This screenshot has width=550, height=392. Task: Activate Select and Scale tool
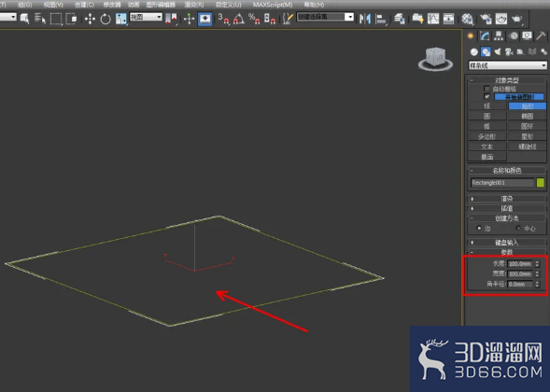coord(121,19)
